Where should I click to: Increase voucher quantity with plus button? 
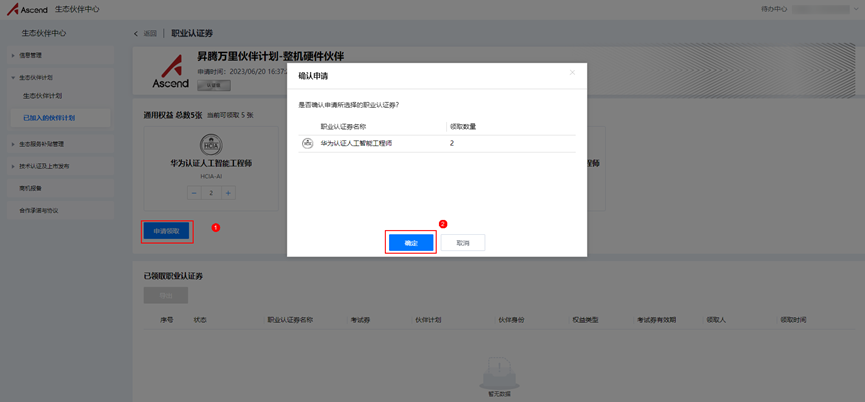tap(228, 193)
